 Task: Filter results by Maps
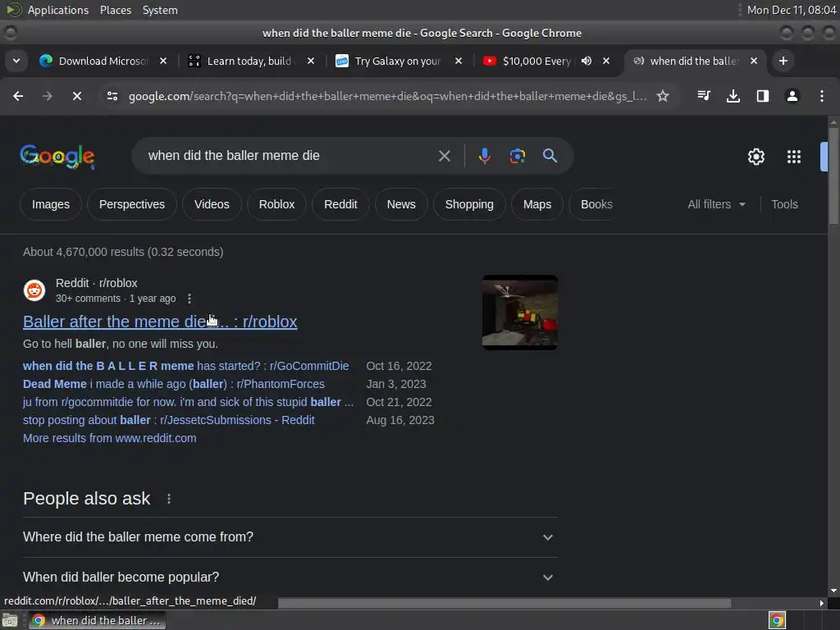pyautogui.click(x=536, y=204)
